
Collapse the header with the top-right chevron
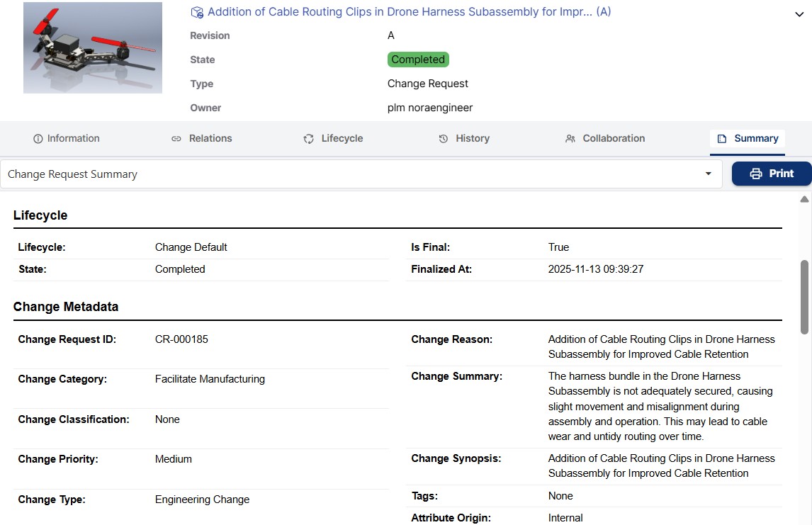click(799, 15)
